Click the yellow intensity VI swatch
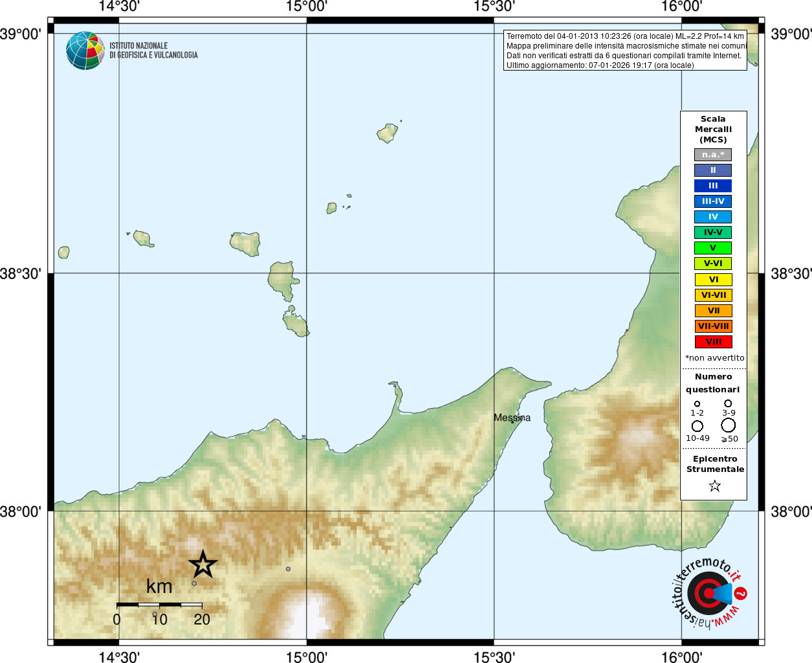 713,280
